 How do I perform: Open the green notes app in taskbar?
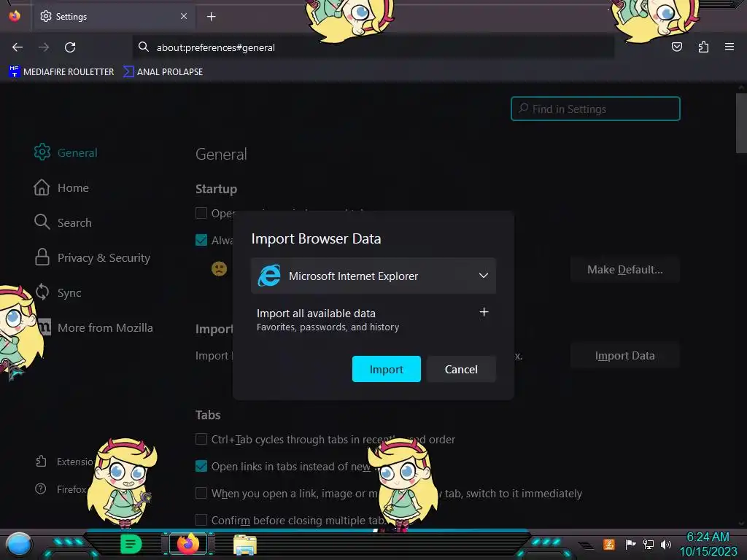click(131, 544)
